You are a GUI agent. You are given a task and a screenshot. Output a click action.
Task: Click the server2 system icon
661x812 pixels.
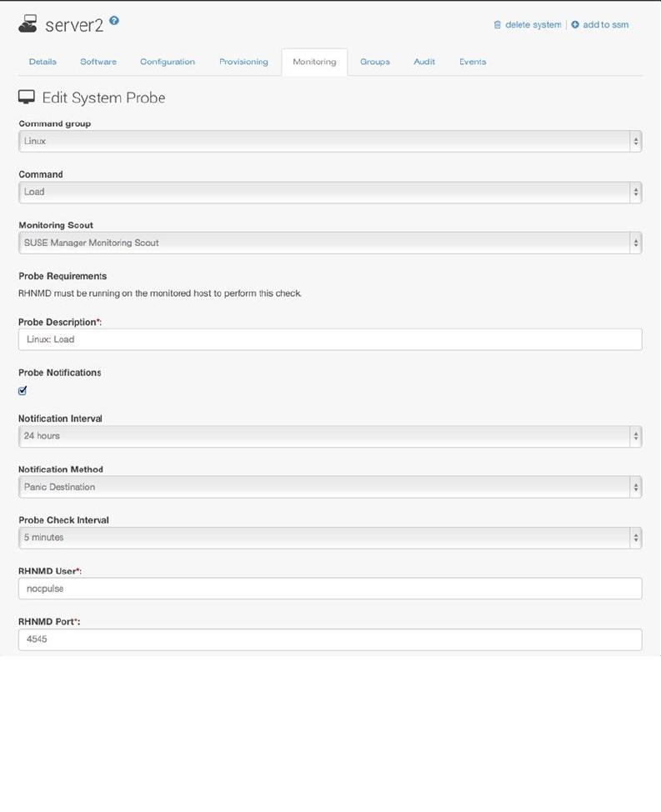28,25
